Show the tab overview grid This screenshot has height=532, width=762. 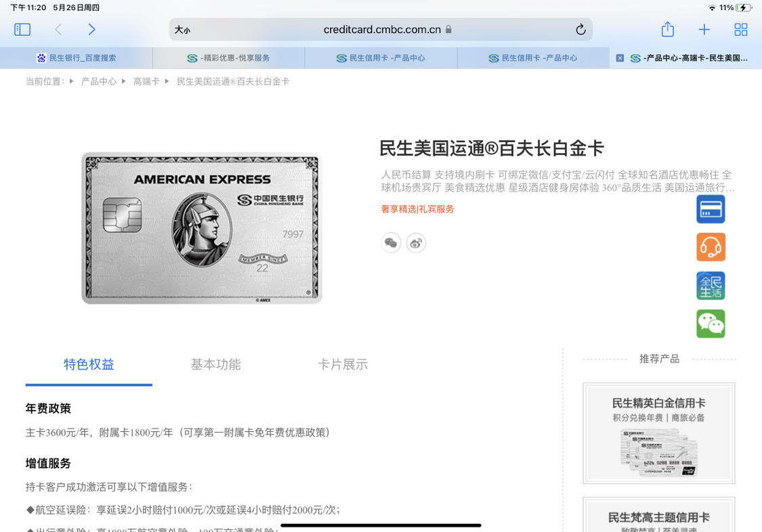click(740, 30)
